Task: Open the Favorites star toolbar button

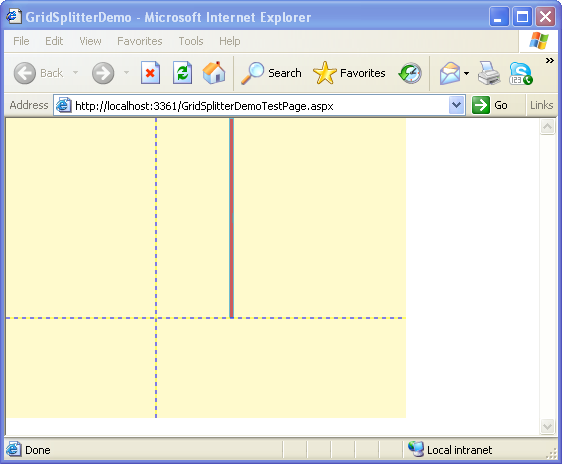Action: point(349,73)
